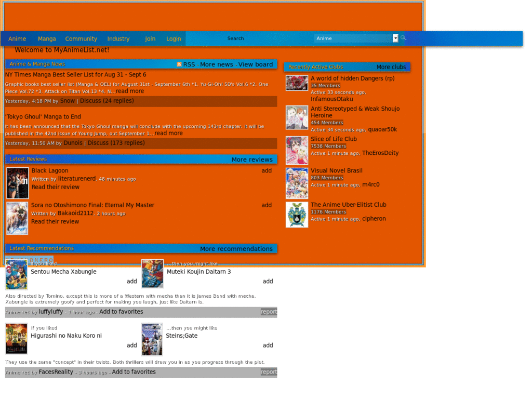Viewport: 532px width, 399px height.
Task: Click the Steins;Gate cover thumbnail
Action: (151, 339)
